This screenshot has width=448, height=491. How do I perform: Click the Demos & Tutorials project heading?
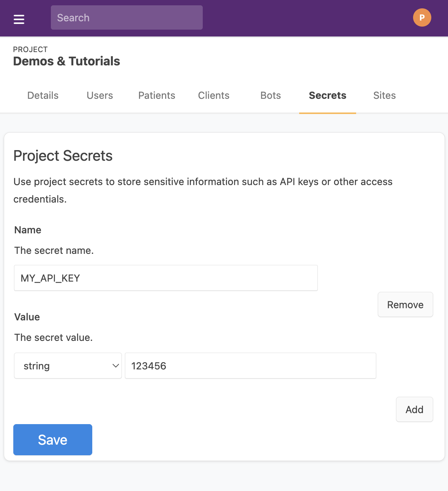[x=66, y=61]
